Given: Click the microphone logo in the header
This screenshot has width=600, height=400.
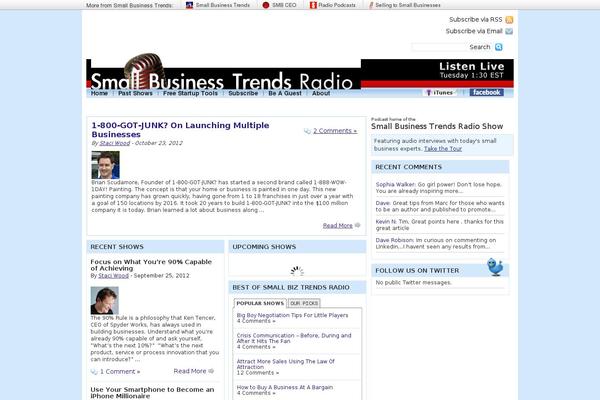Looking at the screenshot, I should coord(144,69).
